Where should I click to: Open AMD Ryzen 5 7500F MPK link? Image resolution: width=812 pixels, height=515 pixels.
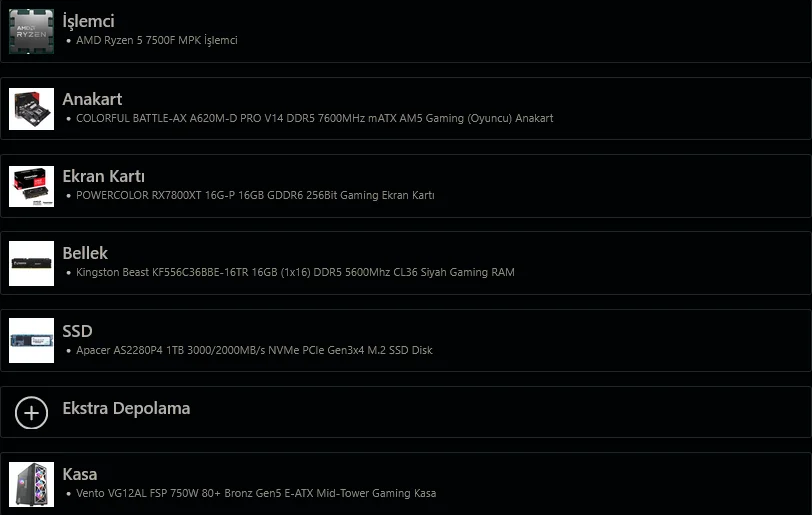pos(157,41)
